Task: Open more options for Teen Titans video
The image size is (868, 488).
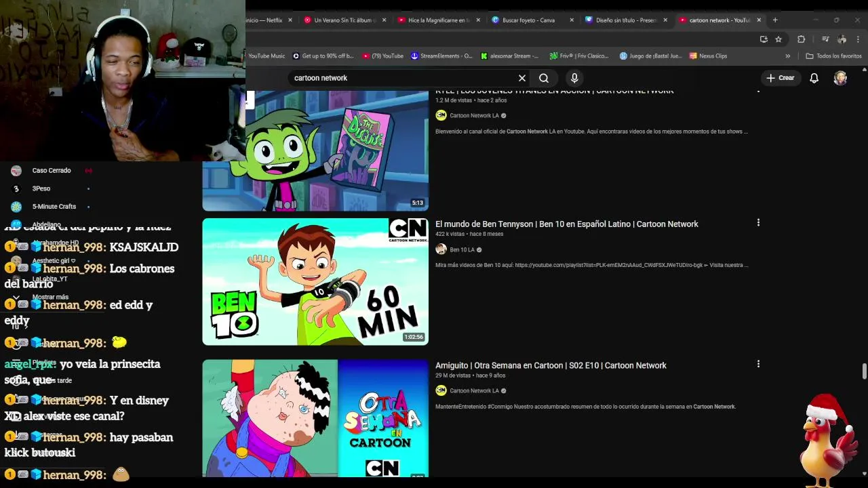Action: point(758,91)
